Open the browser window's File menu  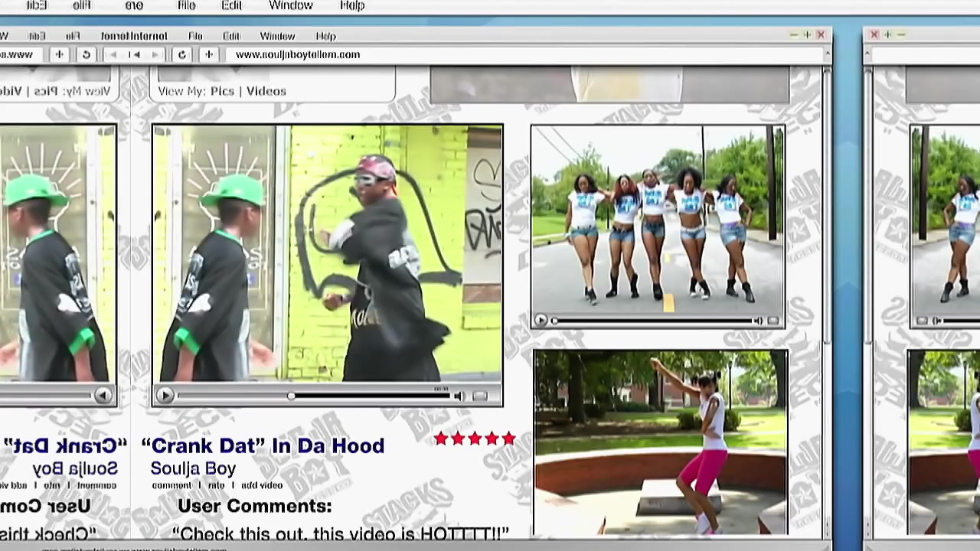pos(195,36)
